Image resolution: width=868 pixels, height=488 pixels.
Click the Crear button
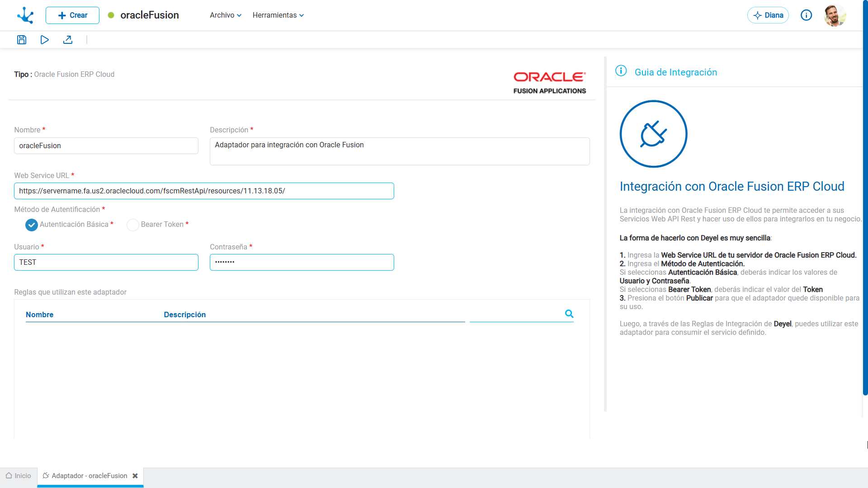coord(72,15)
